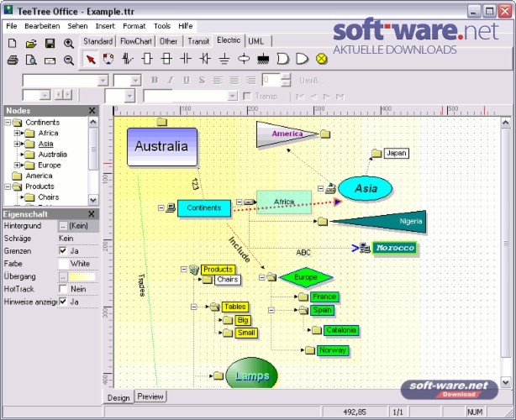Click the Hintergrund browse button
The image size is (516, 420).
click(62, 226)
